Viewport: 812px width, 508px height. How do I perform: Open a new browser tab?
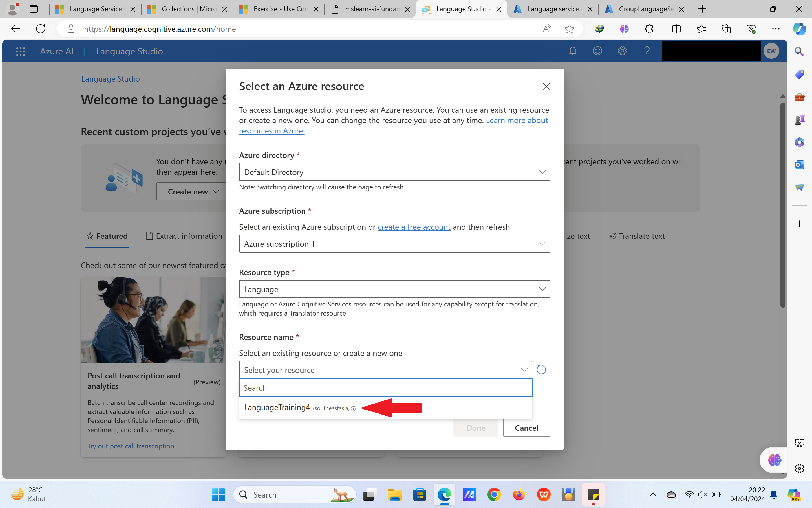[702, 9]
